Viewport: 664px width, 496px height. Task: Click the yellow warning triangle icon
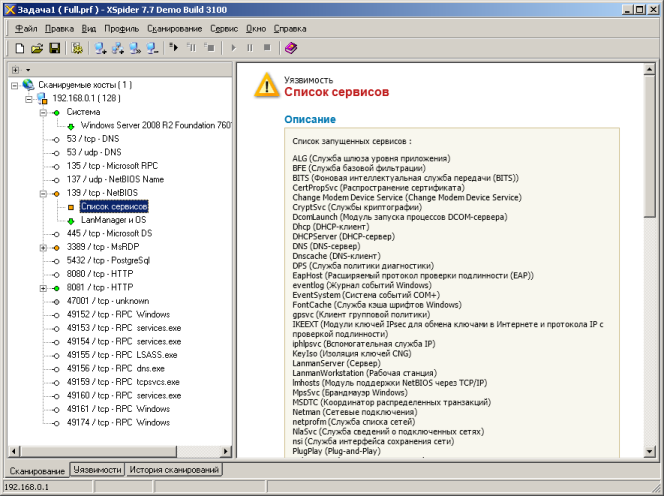coord(266,86)
